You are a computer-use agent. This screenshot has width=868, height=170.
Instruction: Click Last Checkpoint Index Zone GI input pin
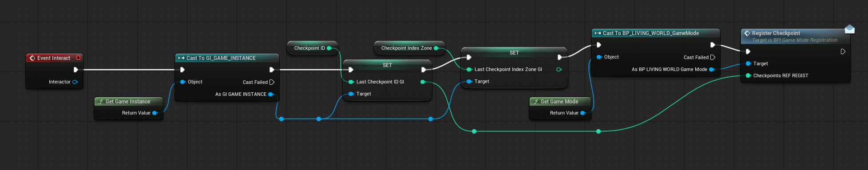(469, 69)
